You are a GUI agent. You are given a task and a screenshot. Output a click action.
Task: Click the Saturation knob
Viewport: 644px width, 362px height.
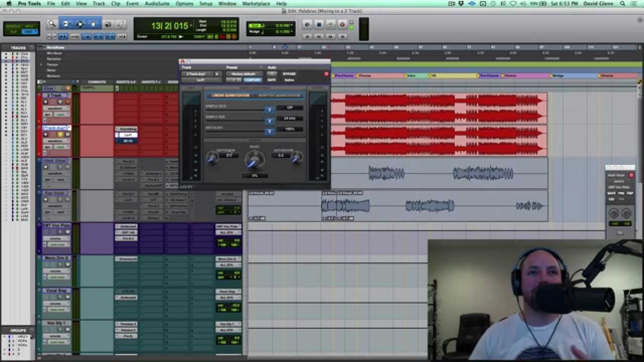tap(296, 158)
